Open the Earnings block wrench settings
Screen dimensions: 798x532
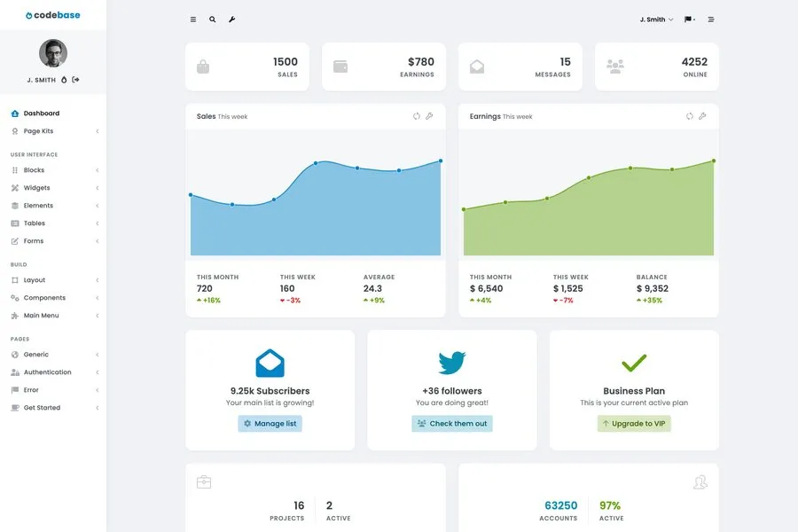point(702,116)
